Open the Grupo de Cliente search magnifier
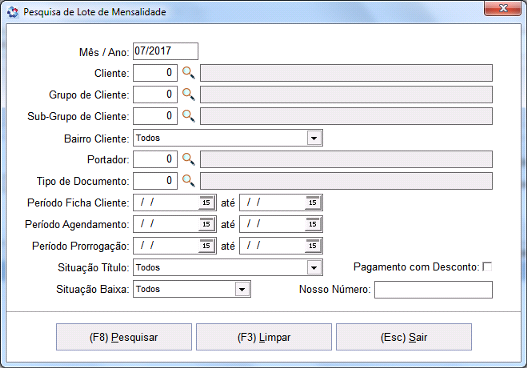This screenshot has height=368, width=527. [188, 94]
